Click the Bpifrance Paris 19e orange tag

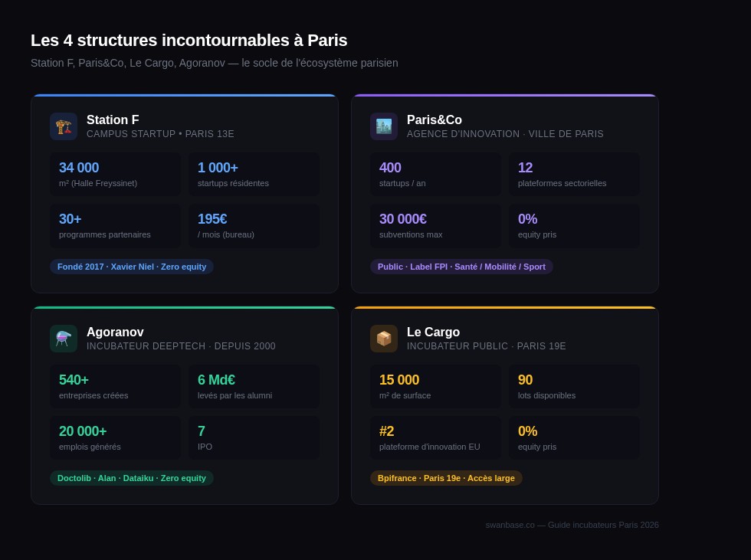pos(446,478)
